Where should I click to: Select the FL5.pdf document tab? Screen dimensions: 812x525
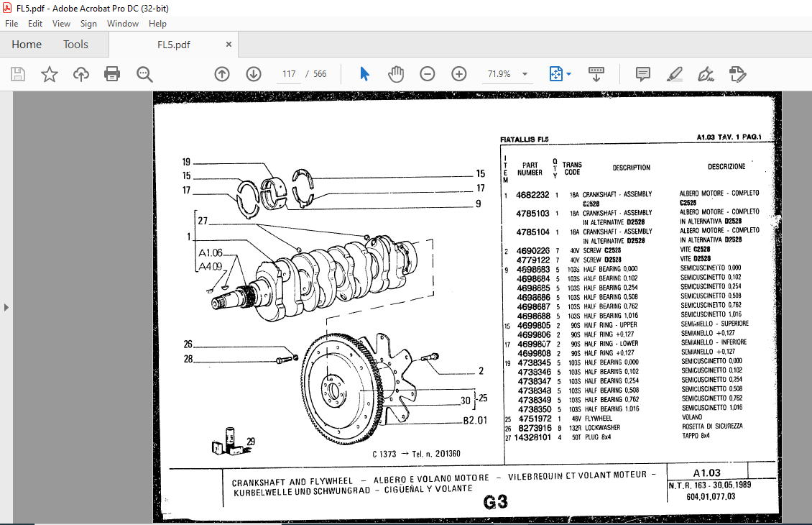pyautogui.click(x=173, y=45)
